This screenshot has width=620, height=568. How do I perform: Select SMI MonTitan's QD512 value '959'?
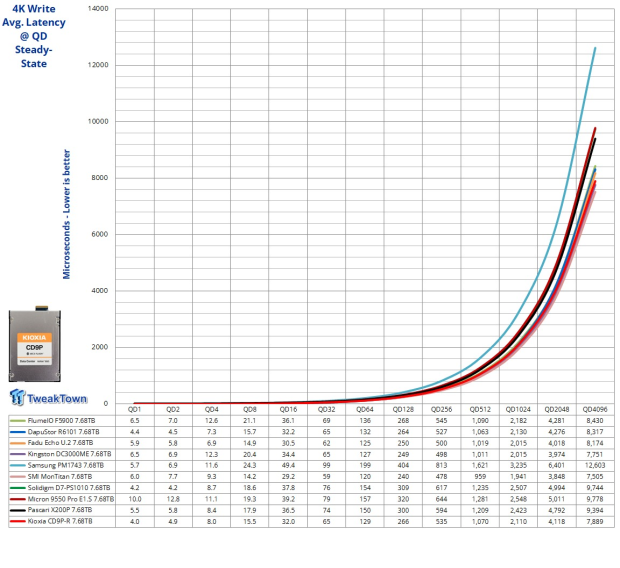tap(480, 477)
